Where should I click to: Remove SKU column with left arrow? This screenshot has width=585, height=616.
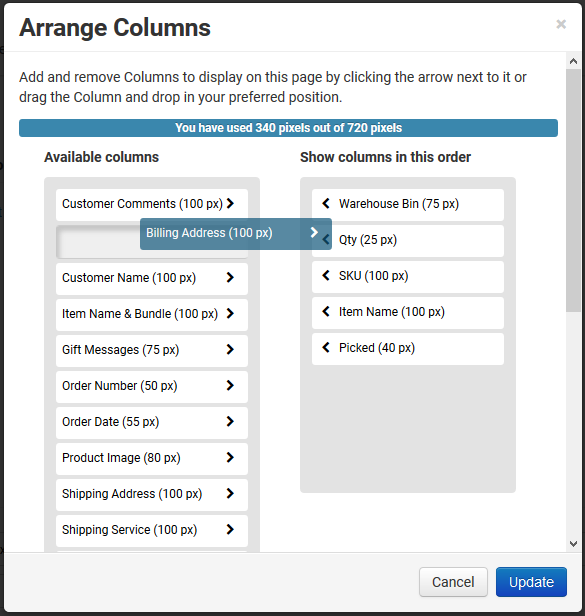click(x=326, y=275)
